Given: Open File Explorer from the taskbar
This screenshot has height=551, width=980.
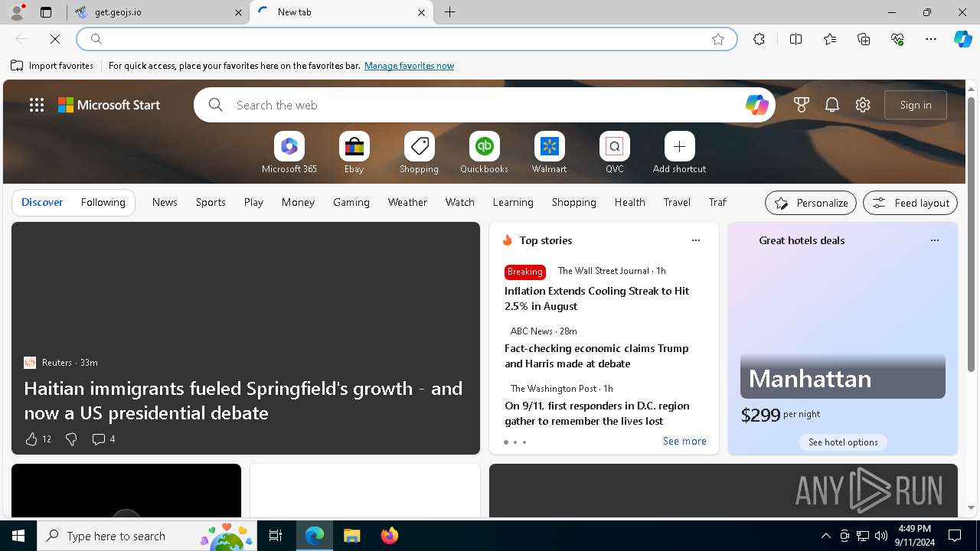Looking at the screenshot, I should pos(352,536).
